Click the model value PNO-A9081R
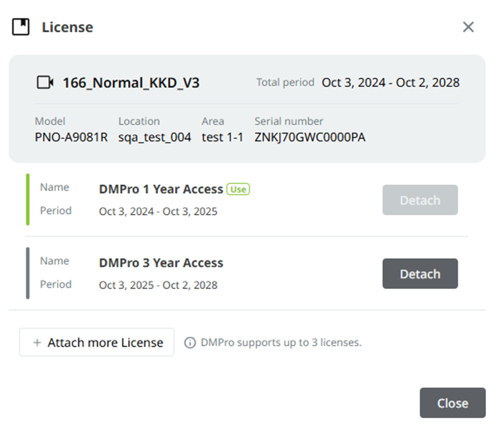 pyautogui.click(x=72, y=138)
